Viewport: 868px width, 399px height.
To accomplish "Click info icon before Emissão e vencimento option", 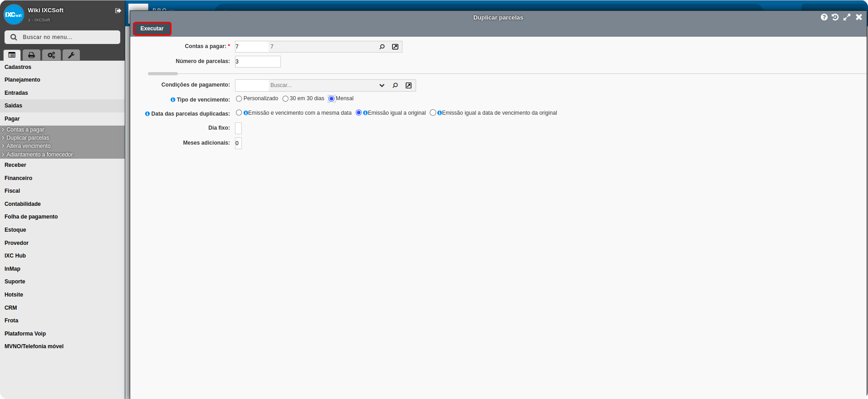I will pyautogui.click(x=245, y=113).
